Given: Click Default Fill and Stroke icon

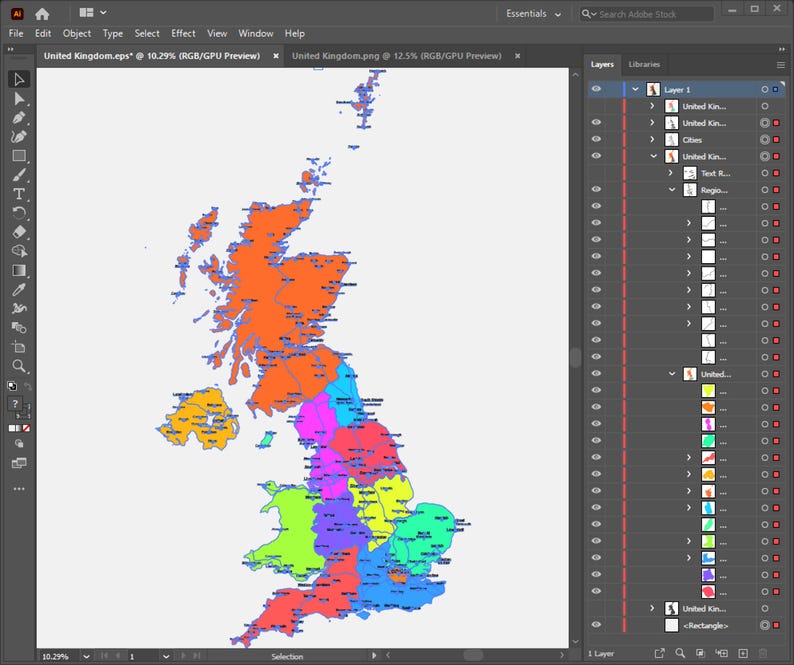Looking at the screenshot, I should [x=12, y=386].
